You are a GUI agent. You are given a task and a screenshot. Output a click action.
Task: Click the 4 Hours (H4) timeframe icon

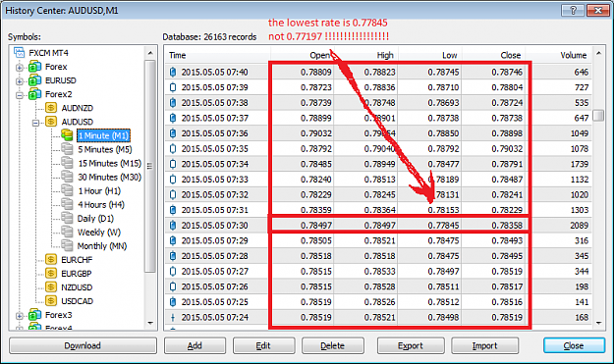(67, 204)
